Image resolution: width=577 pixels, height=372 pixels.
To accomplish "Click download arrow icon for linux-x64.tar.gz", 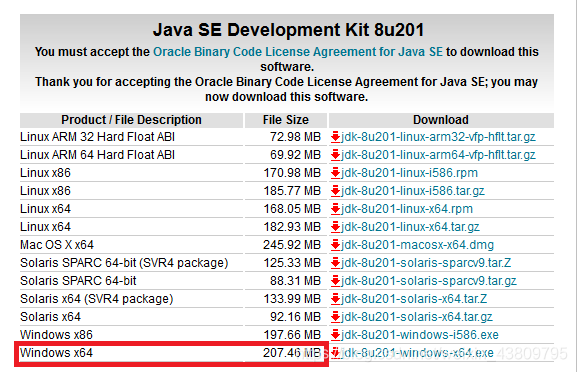I will point(335,227).
